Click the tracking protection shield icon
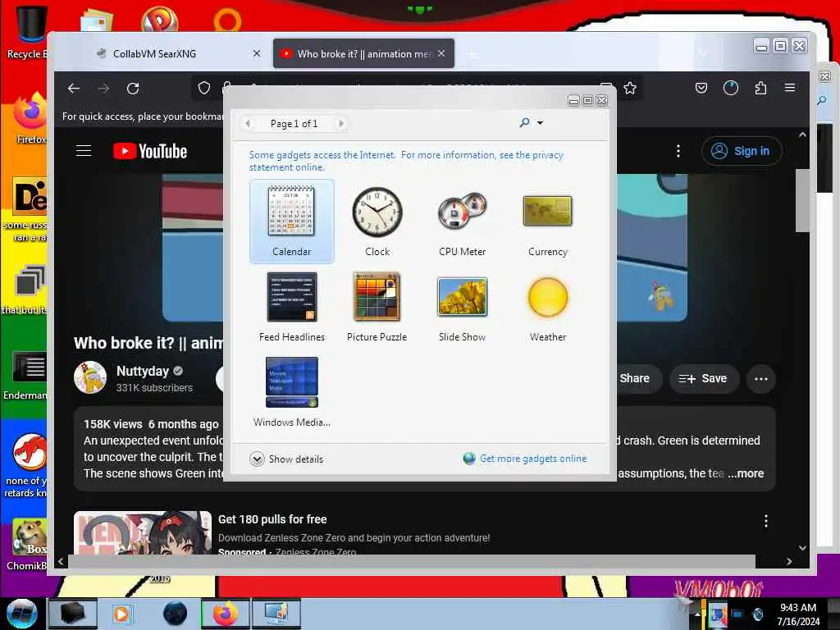The width and height of the screenshot is (840, 630). pyautogui.click(x=204, y=88)
